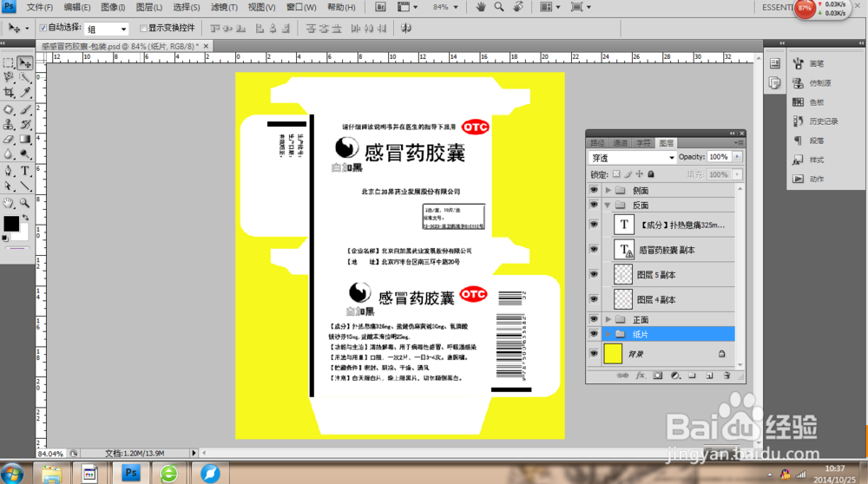Select the Magic Wand tool
Image resolution: width=868 pixels, height=484 pixels.
coord(25,77)
